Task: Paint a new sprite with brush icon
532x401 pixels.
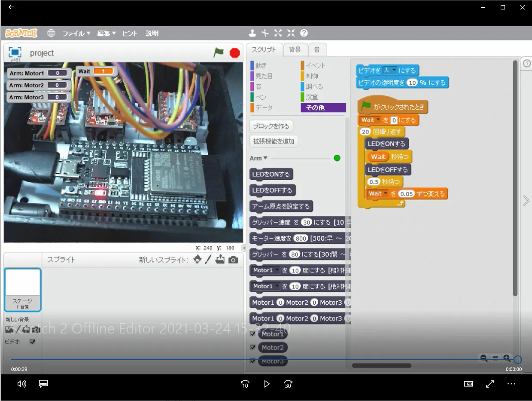Action: coord(208,260)
